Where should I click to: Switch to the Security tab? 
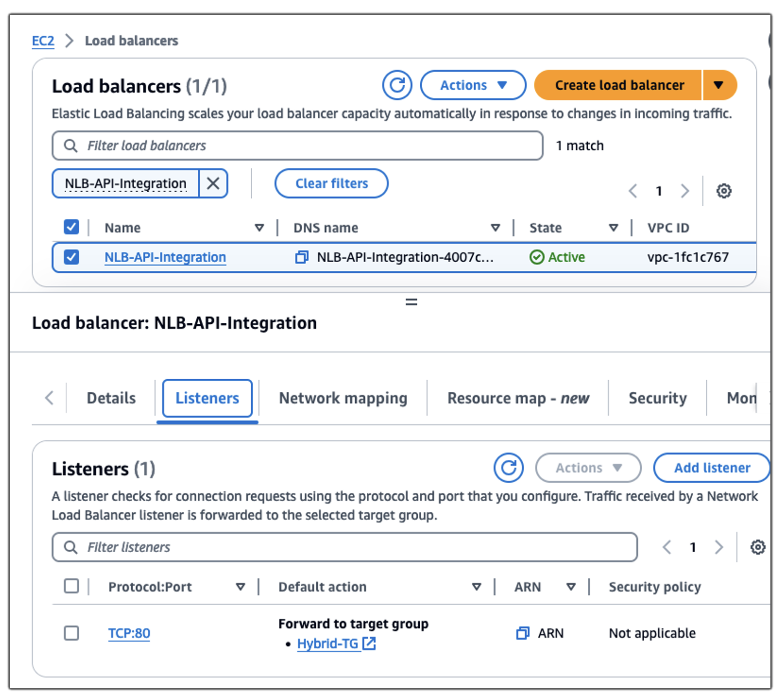point(658,398)
